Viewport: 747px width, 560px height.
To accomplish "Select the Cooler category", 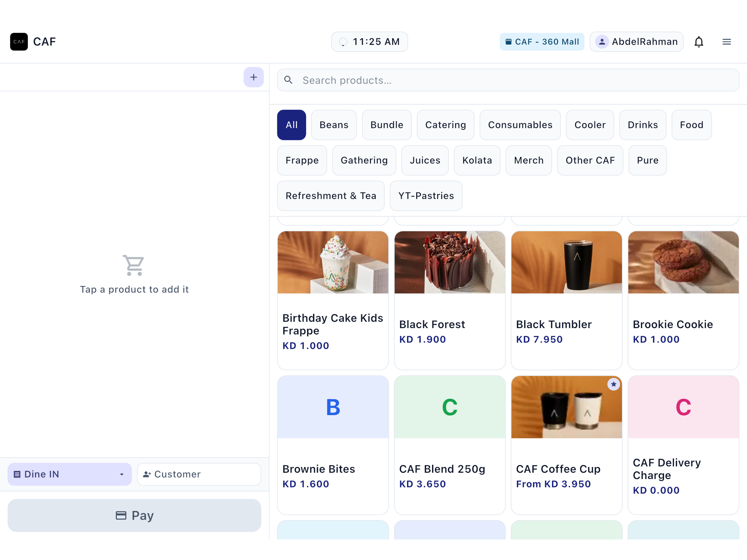I will click(590, 125).
